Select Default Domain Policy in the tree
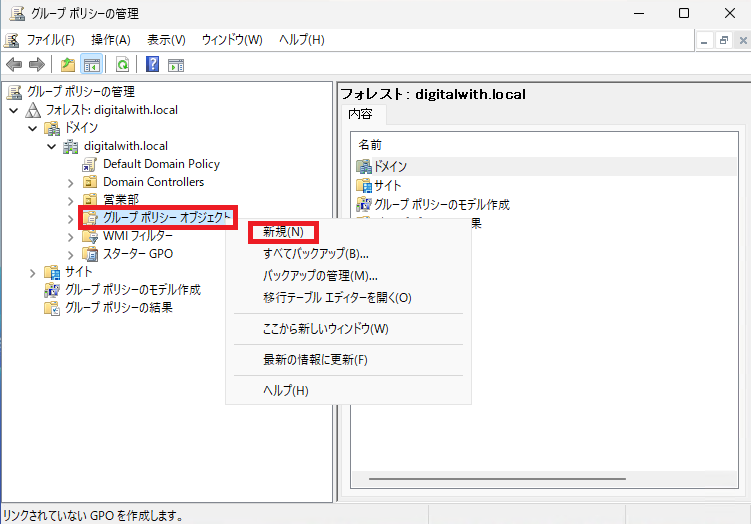751x524 pixels. point(161,164)
